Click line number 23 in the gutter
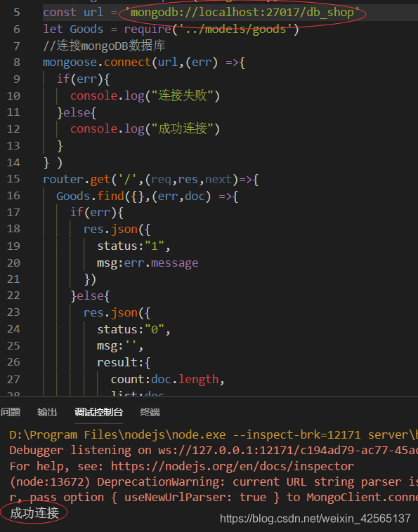The width and height of the screenshot is (418, 532). (x=13, y=312)
